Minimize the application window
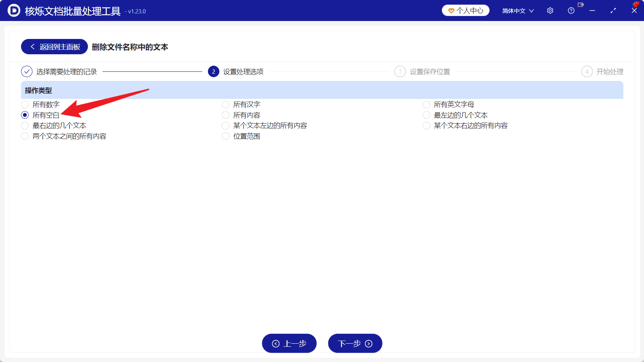The height and width of the screenshot is (362, 644). (x=592, y=11)
